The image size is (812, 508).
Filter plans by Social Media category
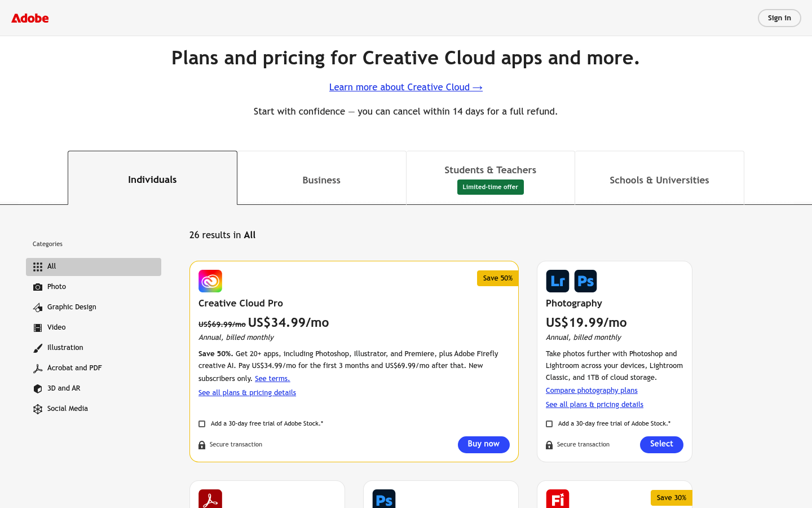click(x=94, y=409)
